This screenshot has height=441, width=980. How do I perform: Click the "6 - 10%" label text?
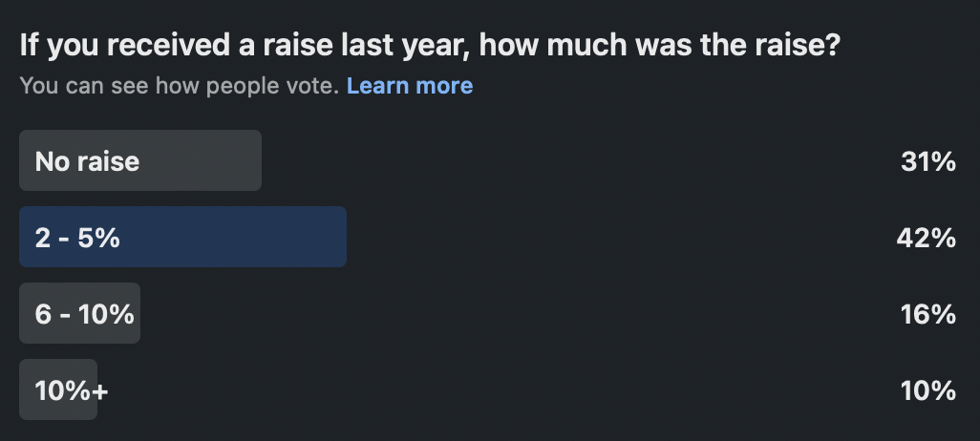point(84,314)
